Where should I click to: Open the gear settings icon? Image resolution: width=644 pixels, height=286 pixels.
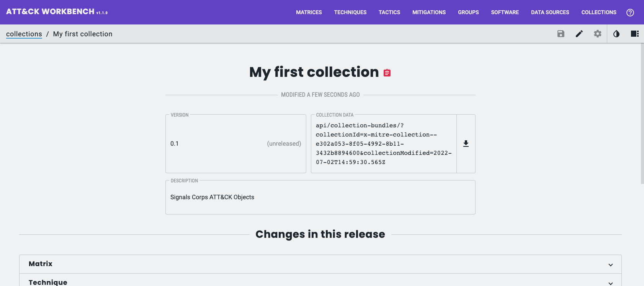pyautogui.click(x=597, y=34)
